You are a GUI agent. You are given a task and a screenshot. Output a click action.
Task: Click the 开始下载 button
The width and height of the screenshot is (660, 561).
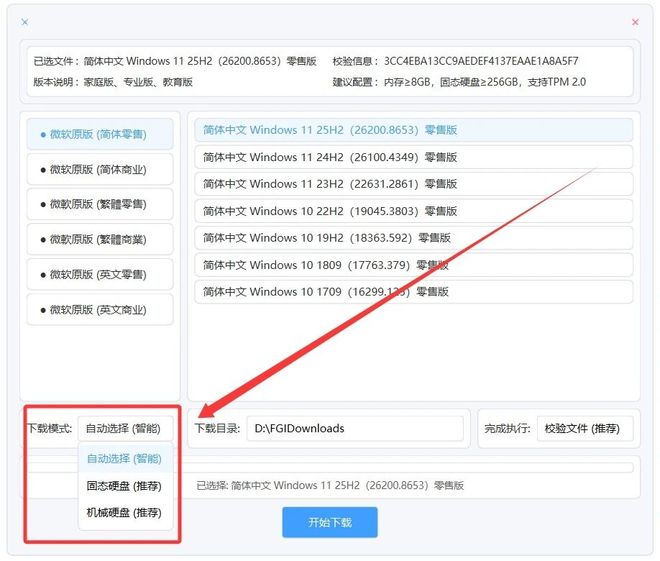tap(330, 522)
